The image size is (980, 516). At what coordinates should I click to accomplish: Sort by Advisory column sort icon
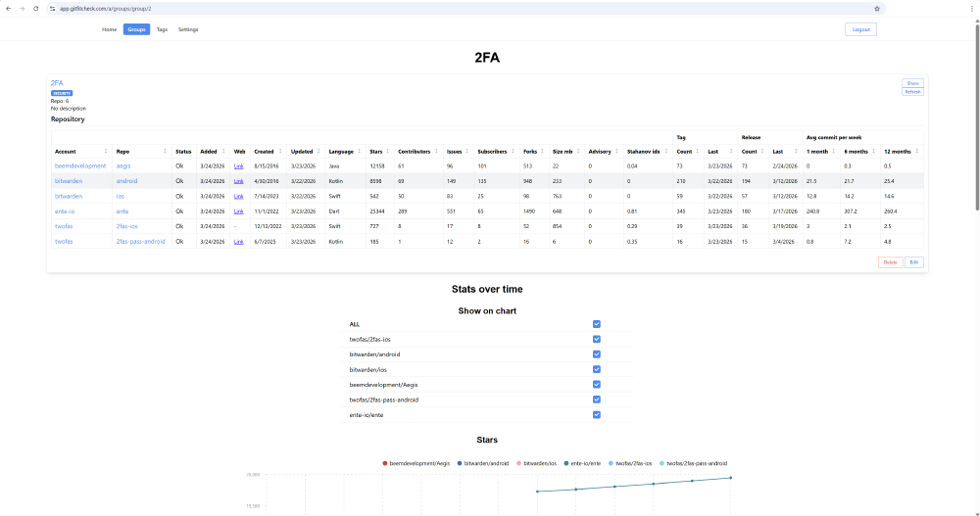pyautogui.click(x=616, y=151)
